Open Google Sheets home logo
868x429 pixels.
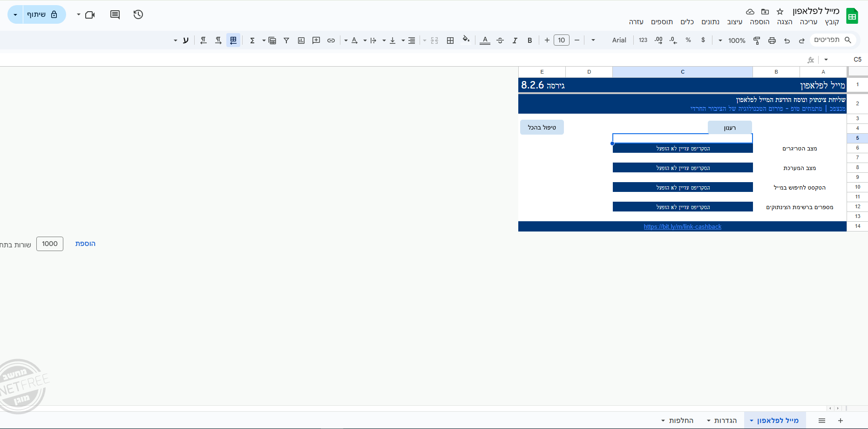[x=852, y=16]
